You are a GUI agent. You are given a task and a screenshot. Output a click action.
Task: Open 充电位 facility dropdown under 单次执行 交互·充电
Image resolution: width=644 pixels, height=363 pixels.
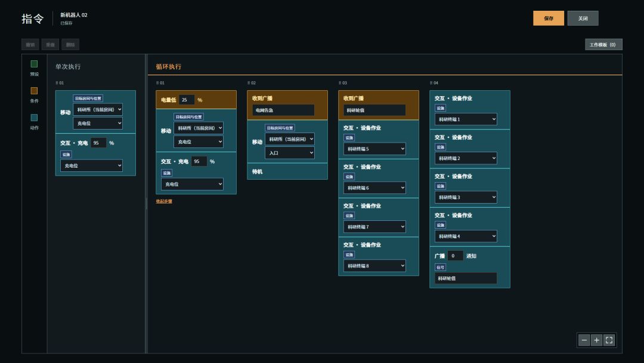92,165
